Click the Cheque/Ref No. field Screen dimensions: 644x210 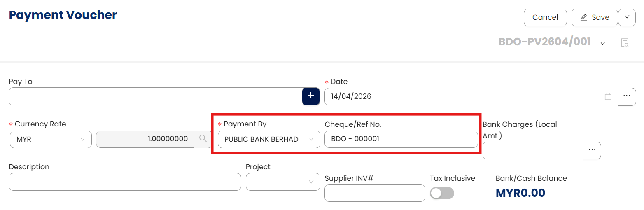point(401,139)
